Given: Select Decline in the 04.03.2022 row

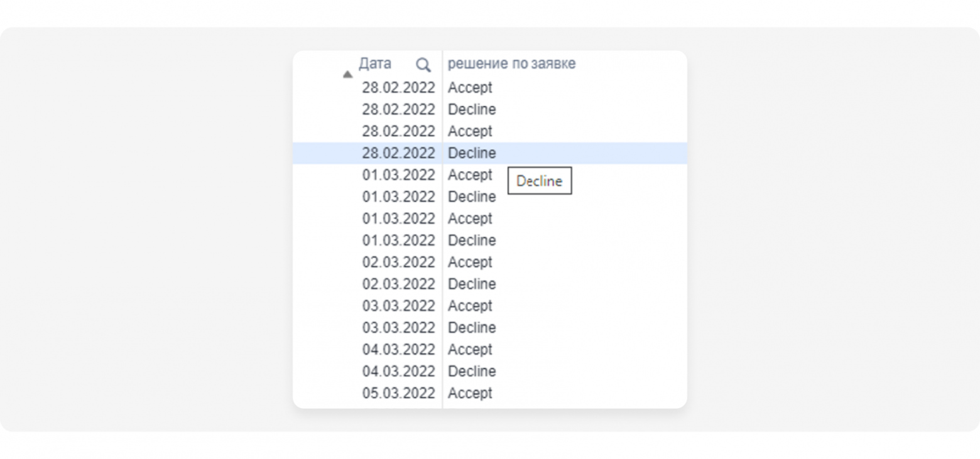Looking at the screenshot, I should pyautogui.click(x=472, y=371).
